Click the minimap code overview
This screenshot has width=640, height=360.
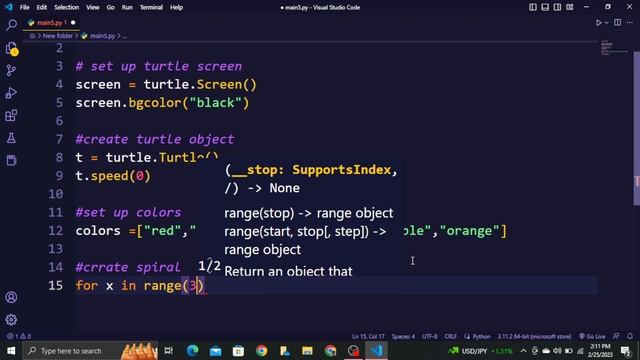(x=615, y=47)
